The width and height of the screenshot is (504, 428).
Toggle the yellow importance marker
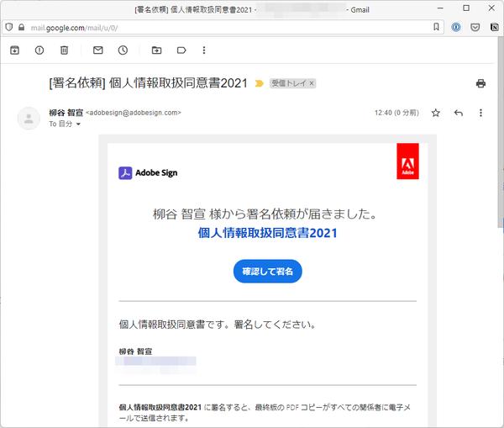(x=259, y=84)
